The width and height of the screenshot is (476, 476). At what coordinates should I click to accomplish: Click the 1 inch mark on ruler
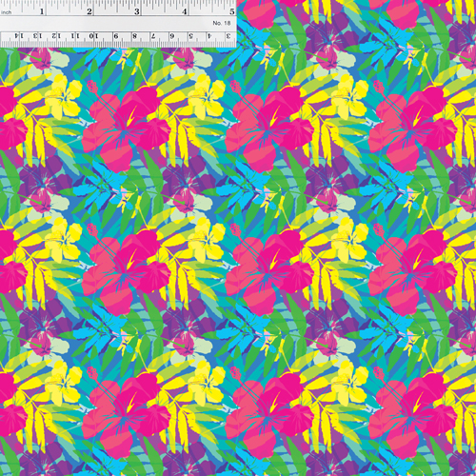[42, 11]
